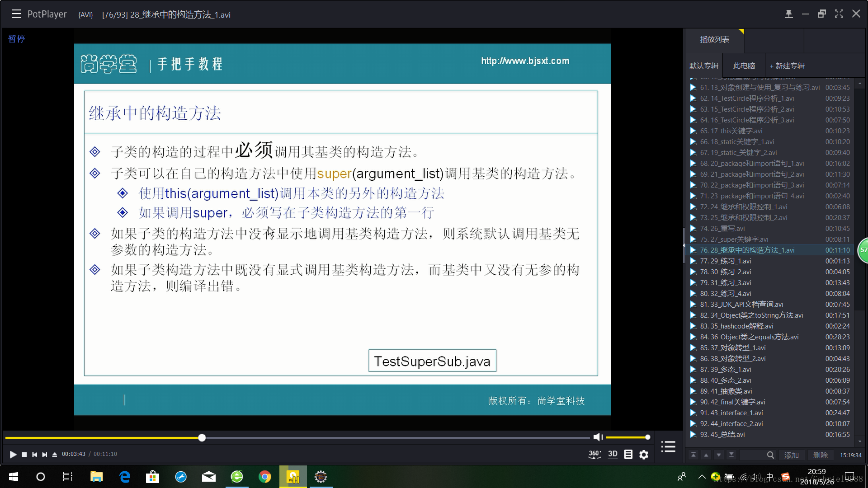Open the Mail app from taskbar
This screenshot has width=868, height=488.
pos(208,477)
